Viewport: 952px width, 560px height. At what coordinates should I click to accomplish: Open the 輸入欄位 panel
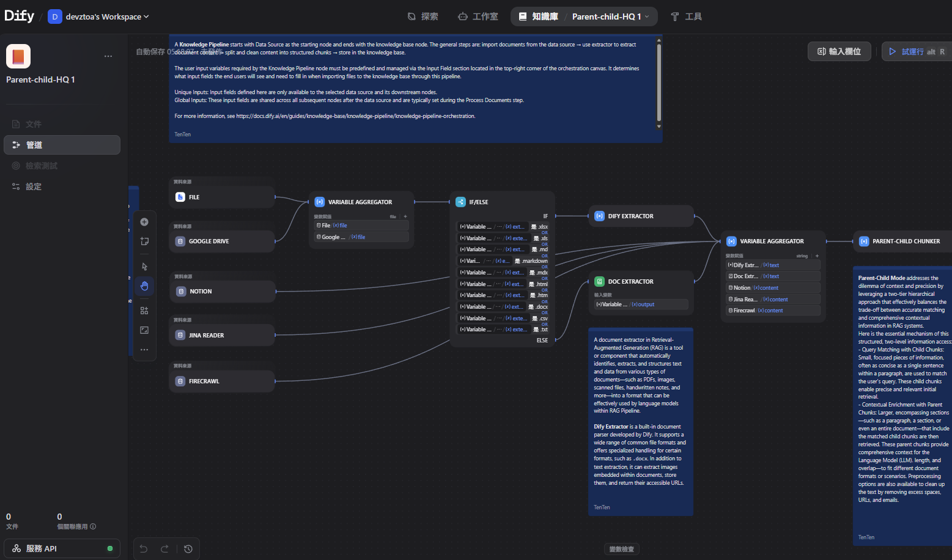tap(839, 51)
